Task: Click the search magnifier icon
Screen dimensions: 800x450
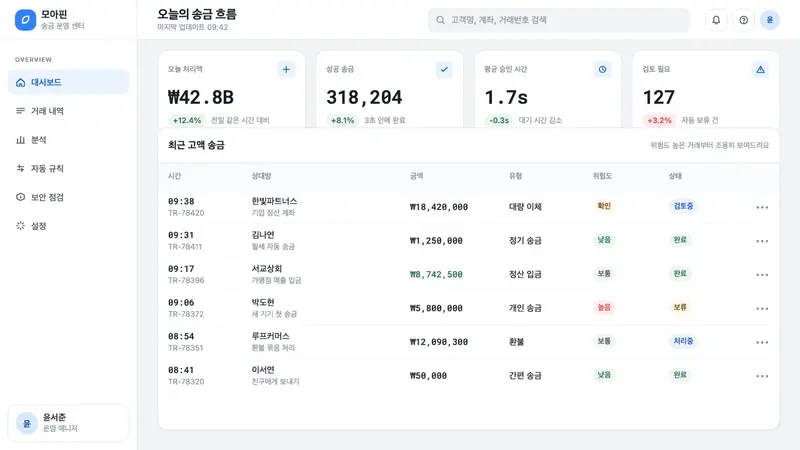Action: (440, 20)
